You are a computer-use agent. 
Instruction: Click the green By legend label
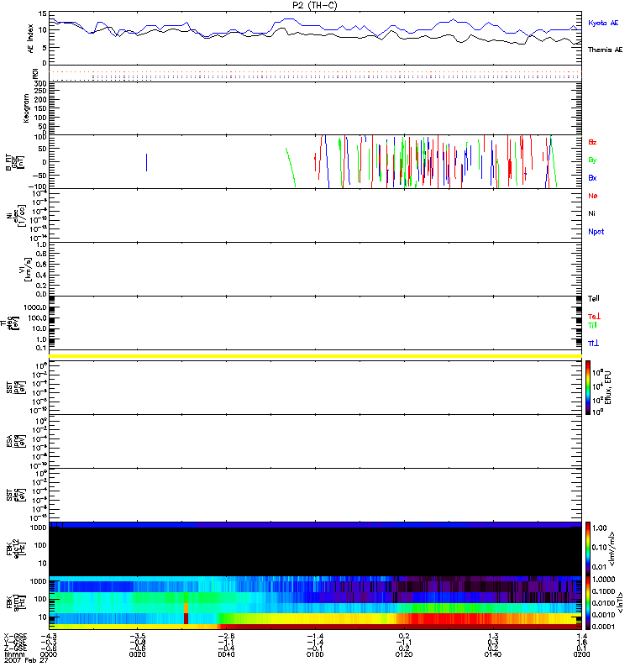coord(592,160)
